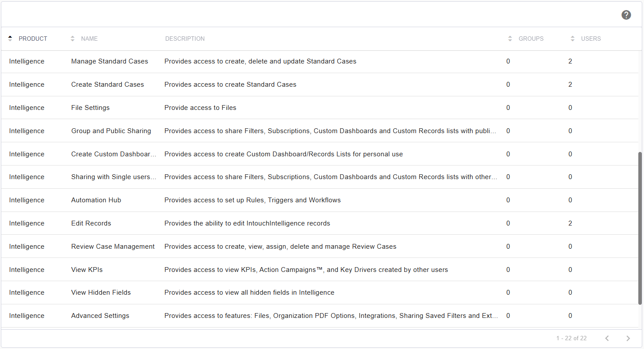Go to next page chevron
Screen dimensions: 644x349
pos(628,338)
